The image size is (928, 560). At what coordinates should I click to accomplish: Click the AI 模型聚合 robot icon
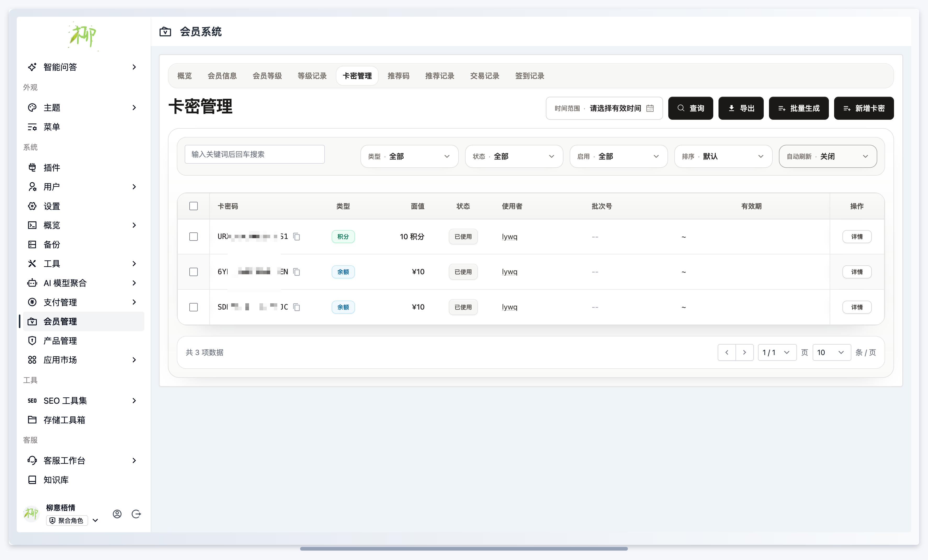[32, 283]
